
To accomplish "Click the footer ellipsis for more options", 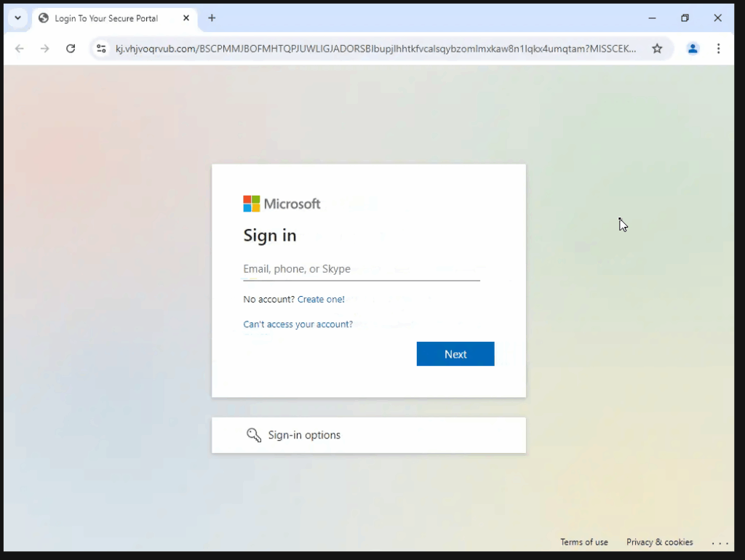I will (720, 543).
